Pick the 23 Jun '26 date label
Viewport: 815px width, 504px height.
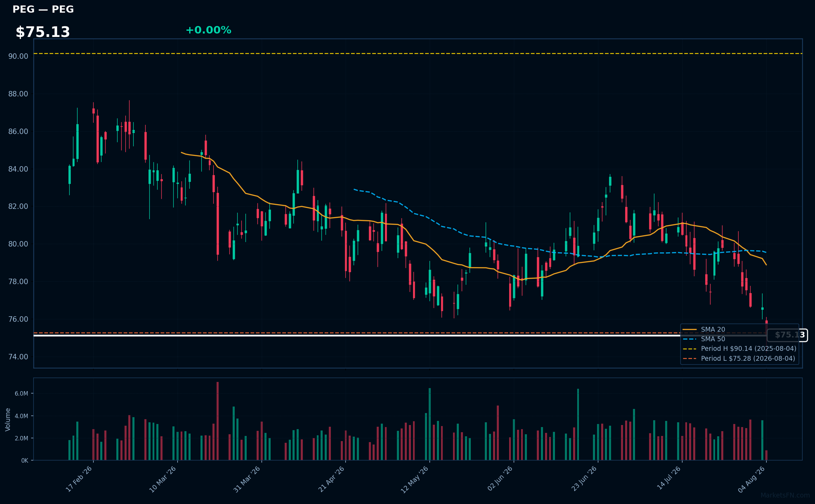[x=584, y=479]
